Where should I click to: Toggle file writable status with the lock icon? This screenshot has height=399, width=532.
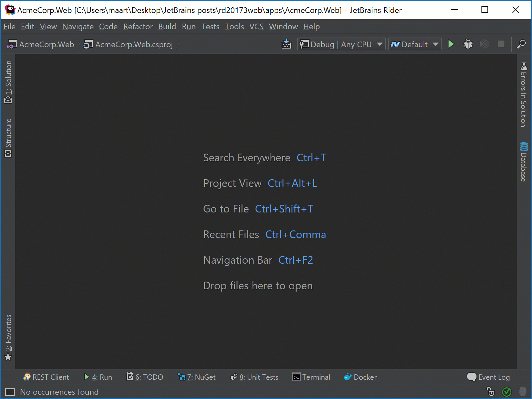pyautogui.click(x=490, y=392)
